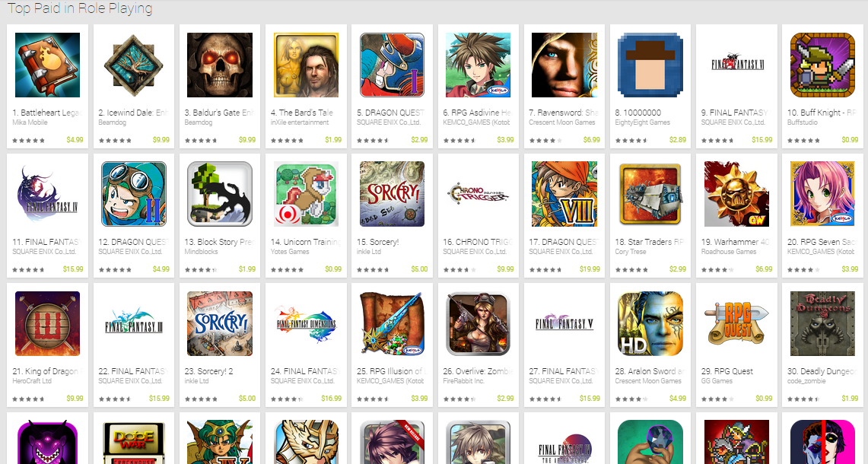Open the RPG Quest sword scroll icon
Image resolution: width=868 pixels, height=464 pixels.
pos(737,323)
